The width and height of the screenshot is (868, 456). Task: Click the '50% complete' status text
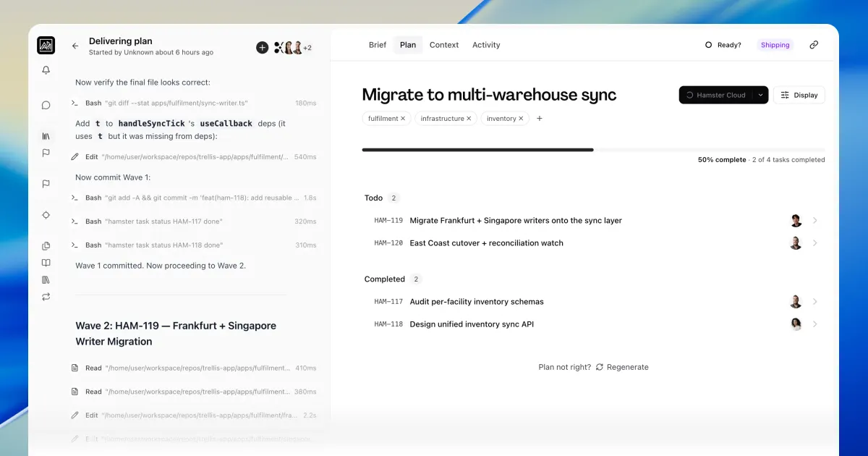pyautogui.click(x=722, y=160)
